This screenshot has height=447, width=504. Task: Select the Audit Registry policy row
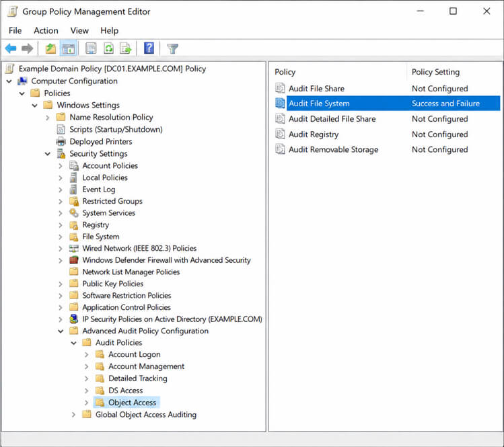point(388,134)
